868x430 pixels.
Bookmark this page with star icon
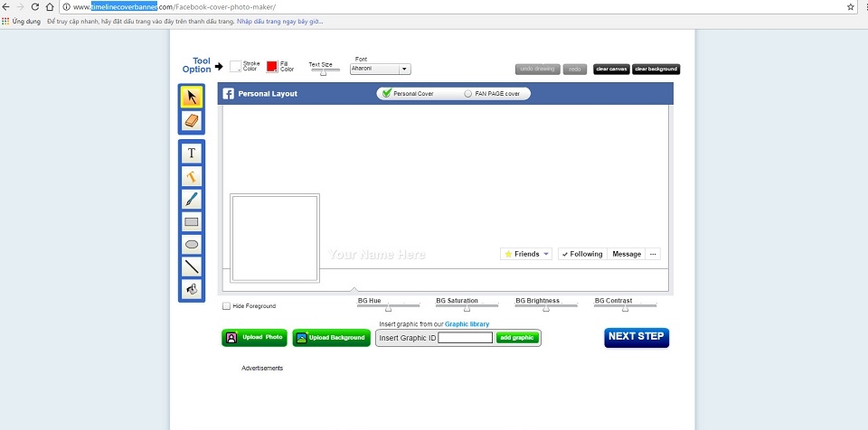tap(851, 6)
